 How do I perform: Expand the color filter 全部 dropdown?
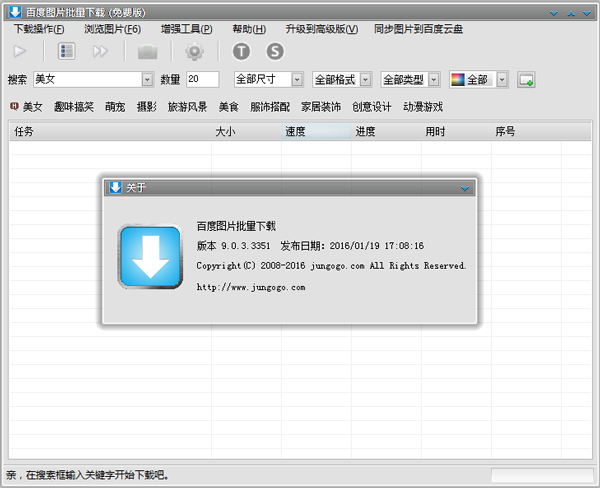coord(502,80)
